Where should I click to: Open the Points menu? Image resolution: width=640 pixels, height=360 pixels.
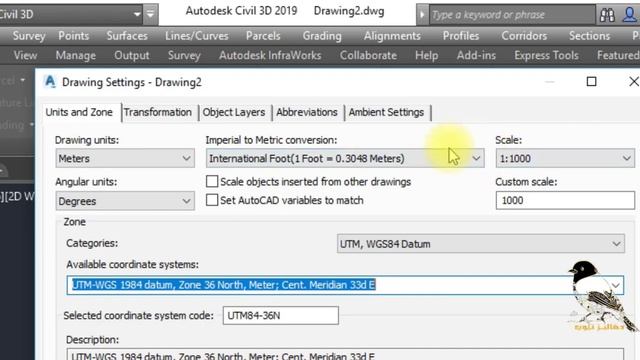[x=73, y=36]
